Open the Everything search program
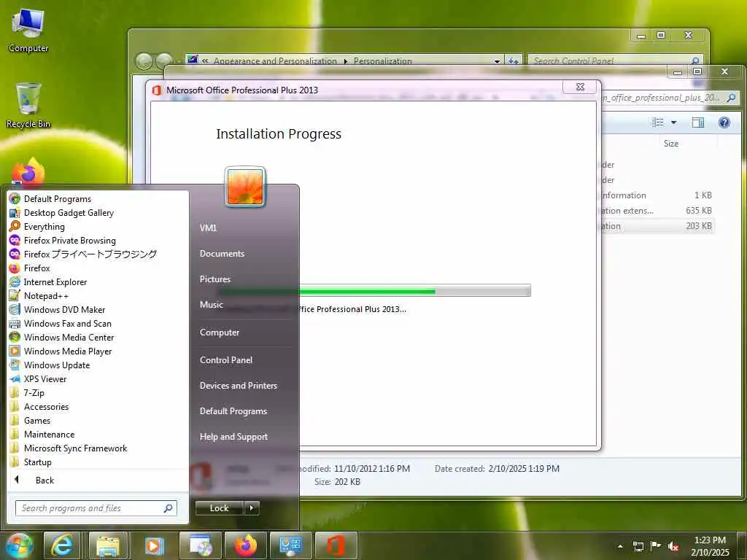Screen dimensions: 747x560 (x=44, y=227)
